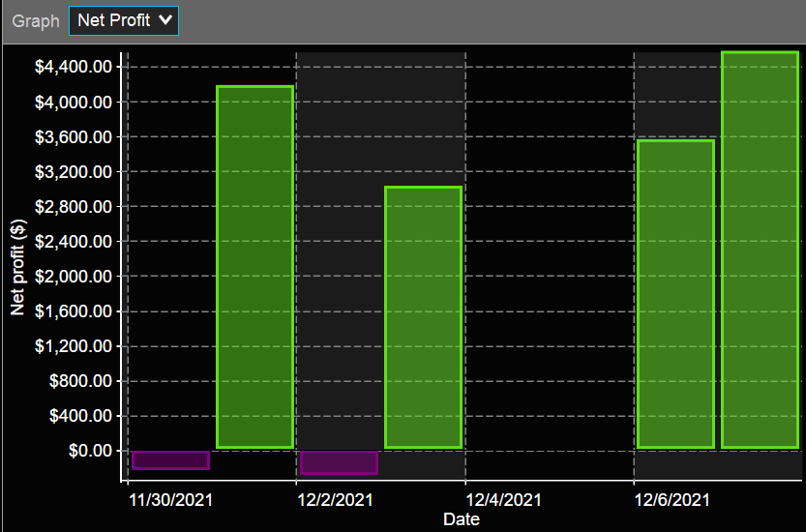Image resolution: width=806 pixels, height=532 pixels.
Task: Click the 12/2/2021 date axis label
Action: pyautogui.click(x=335, y=500)
